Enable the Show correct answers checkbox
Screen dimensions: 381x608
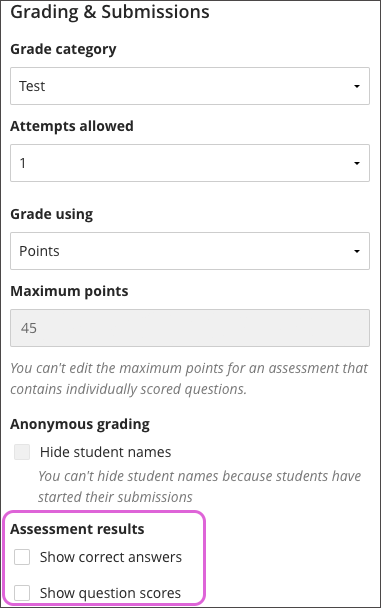22,557
